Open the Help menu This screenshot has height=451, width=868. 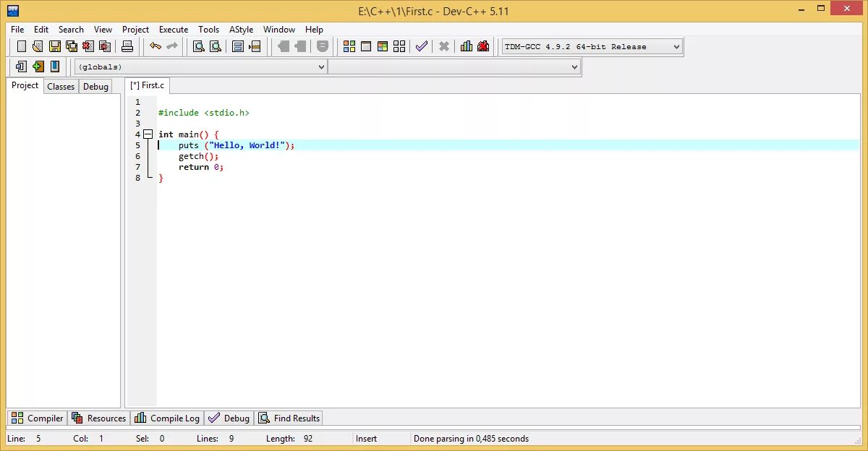click(x=314, y=30)
